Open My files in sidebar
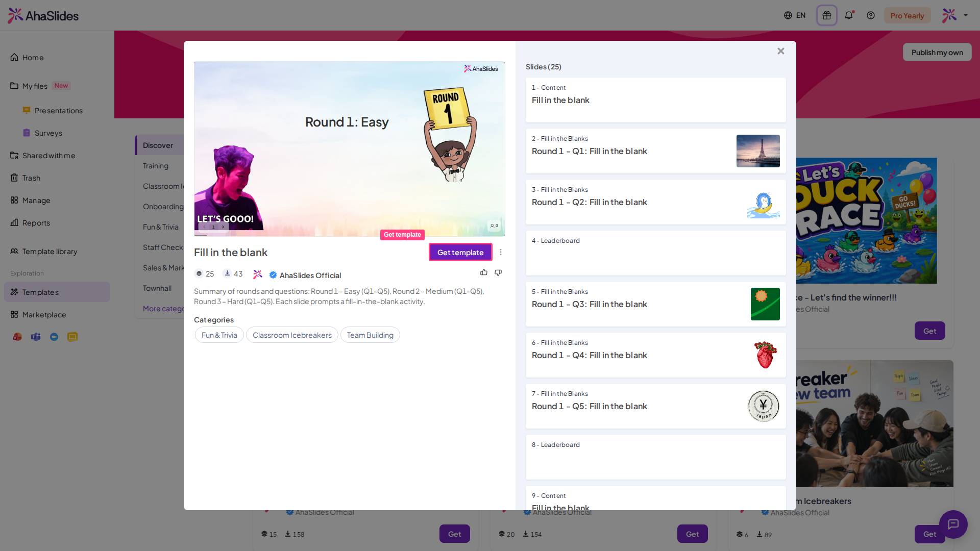The height and width of the screenshot is (551, 980). pos(57,86)
